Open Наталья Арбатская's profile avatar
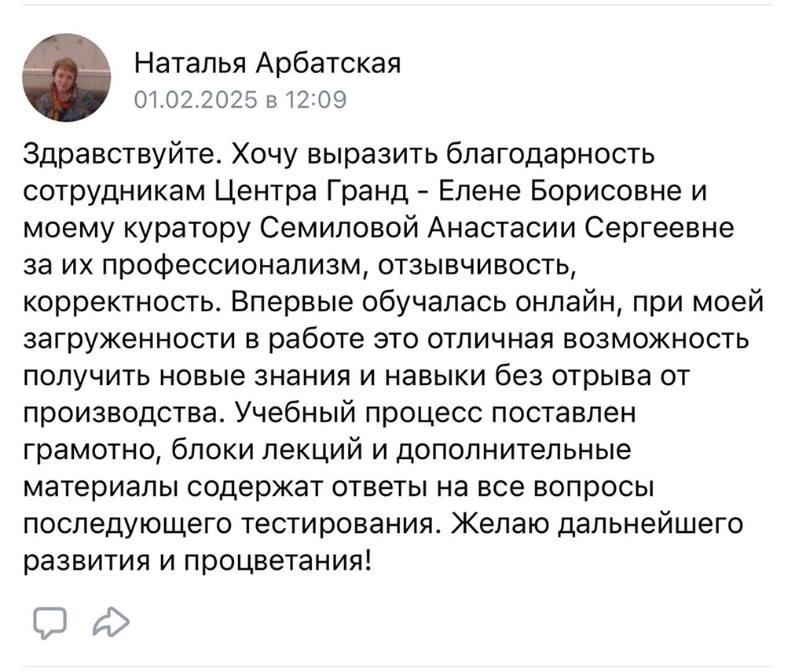This screenshot has height=672, width=795. click(66, 79)
